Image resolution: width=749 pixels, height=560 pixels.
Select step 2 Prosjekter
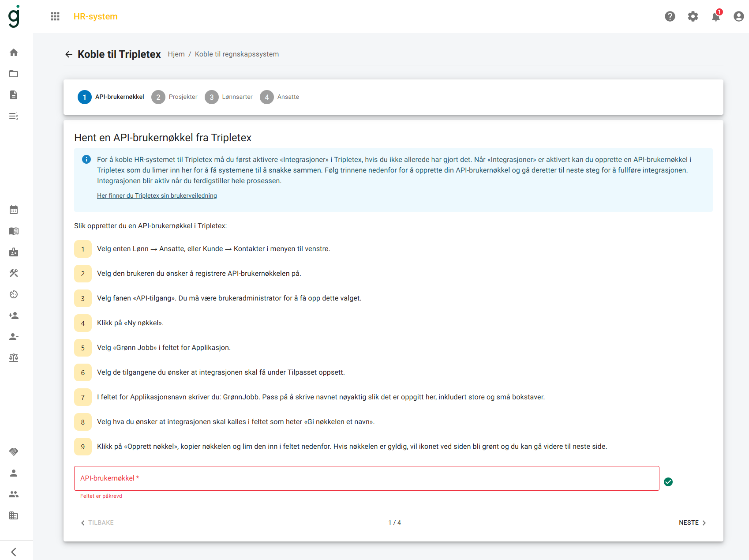pos(174,97)
